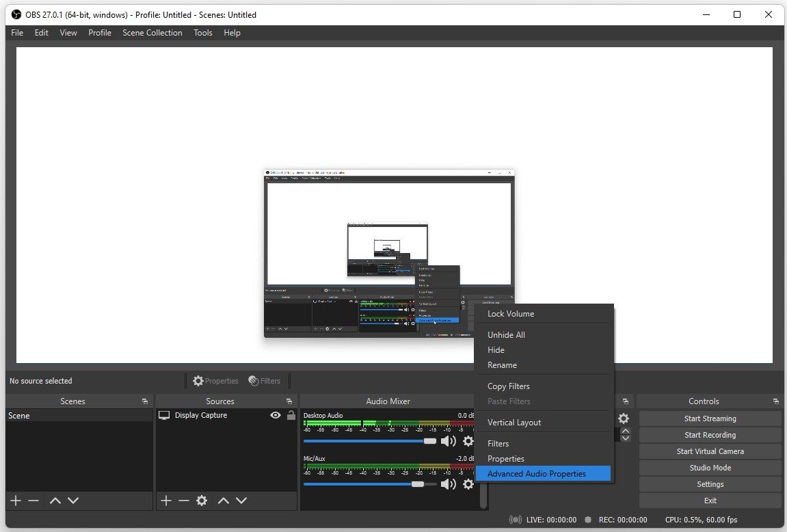Open Desktop Audio gear settings icon
The image size is (787, 532).
(x=468, y=441)
